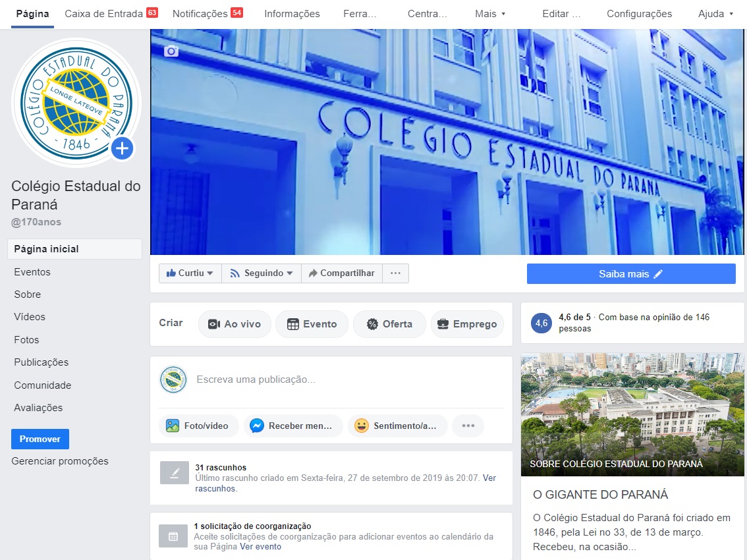Open the Curtiu dropdown
The height and width of the screenshot is (560, 747).
[190, 273]
